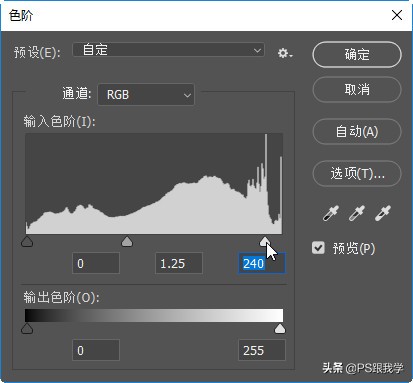Select the white point eyedropper
Screen dimensions: 413x383
coord(383,213)
